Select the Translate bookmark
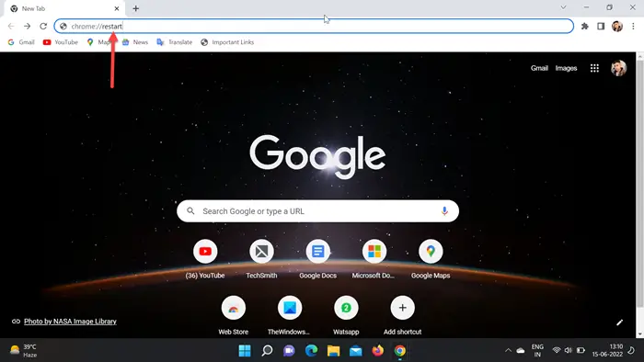Viewport: 644px width, 362px height. (x=175, y=42)
